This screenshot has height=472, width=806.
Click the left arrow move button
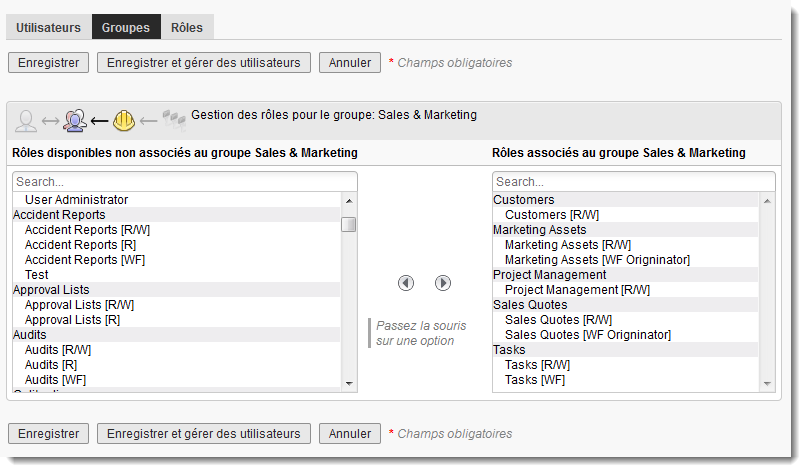(406, 283)
